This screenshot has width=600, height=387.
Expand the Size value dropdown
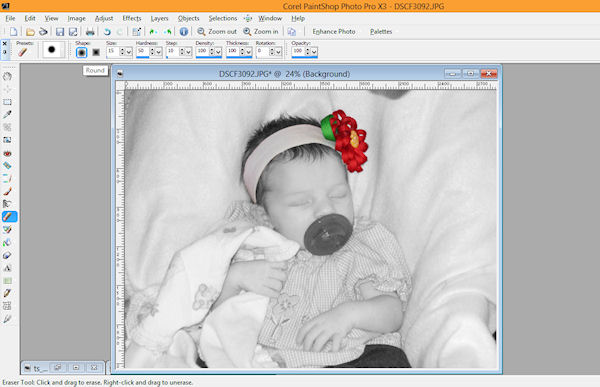click(x=129, y=52)
